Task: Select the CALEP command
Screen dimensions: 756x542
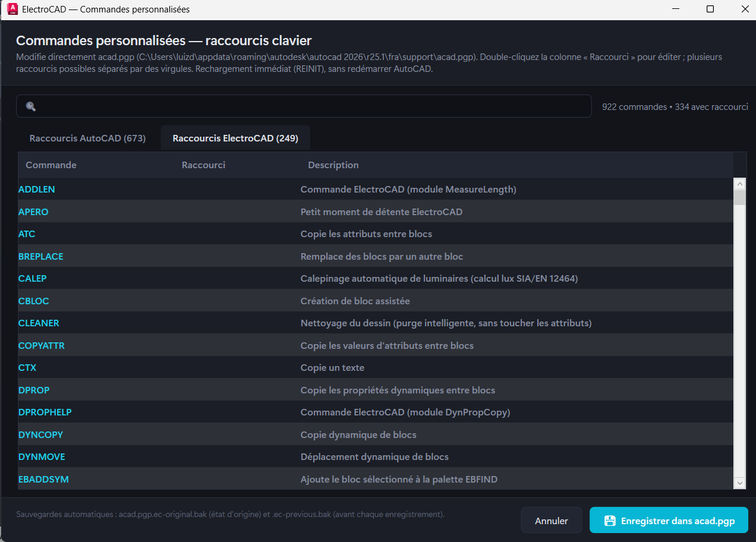Action: [33, 279]
